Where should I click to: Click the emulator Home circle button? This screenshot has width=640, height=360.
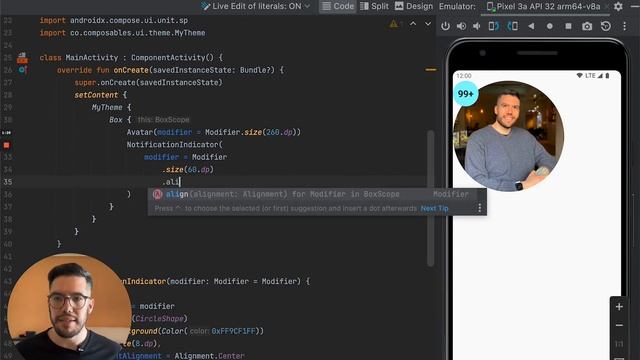[550, 26]
